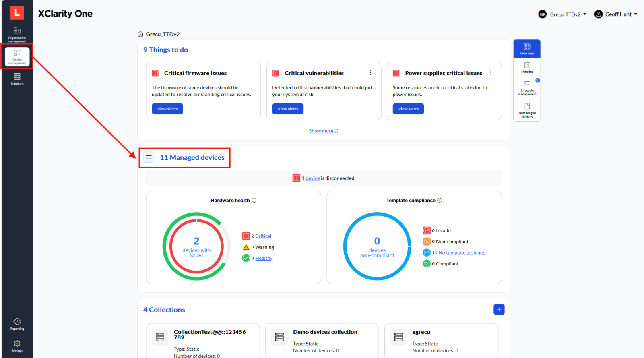Viewport: 644px width, 358px height.
Task: Click the Grecu_TTDv2 breadcrumb text
Action: click(163, 34)
